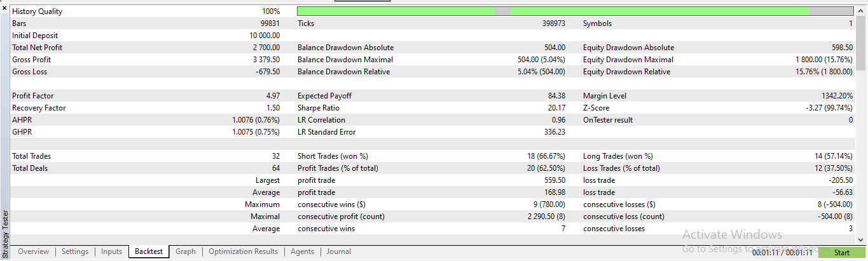
Task: Open the Journal tab
Action: coord(339,251)
